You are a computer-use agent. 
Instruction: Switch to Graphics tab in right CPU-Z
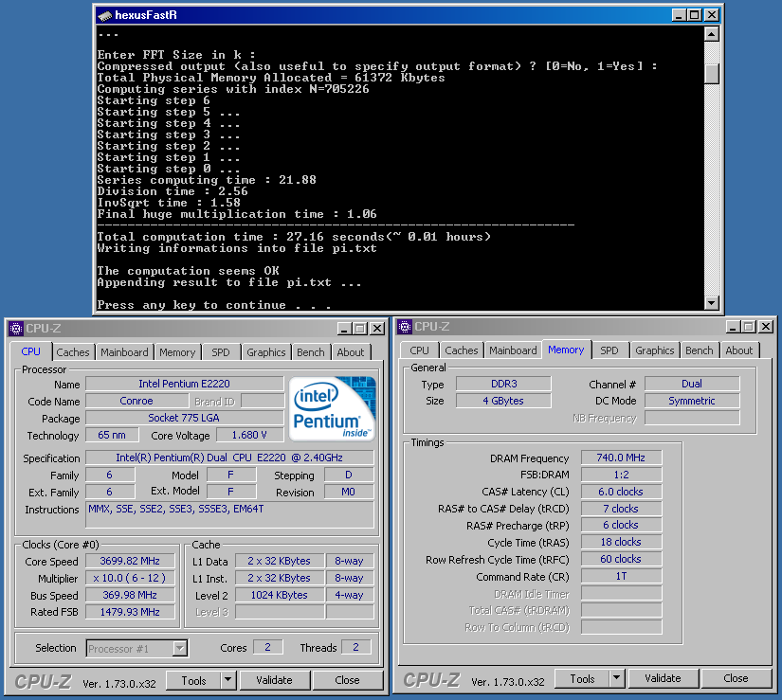[x=655, y=350]
